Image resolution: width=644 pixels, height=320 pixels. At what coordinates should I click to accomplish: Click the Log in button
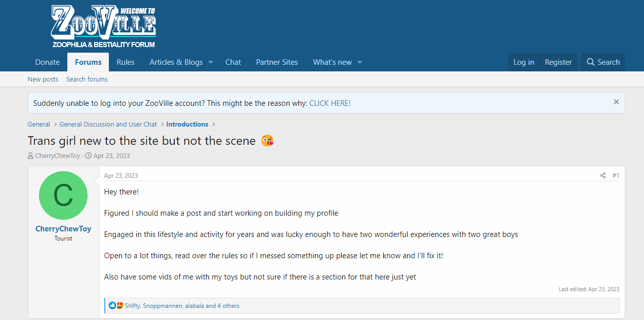point(524,62)
